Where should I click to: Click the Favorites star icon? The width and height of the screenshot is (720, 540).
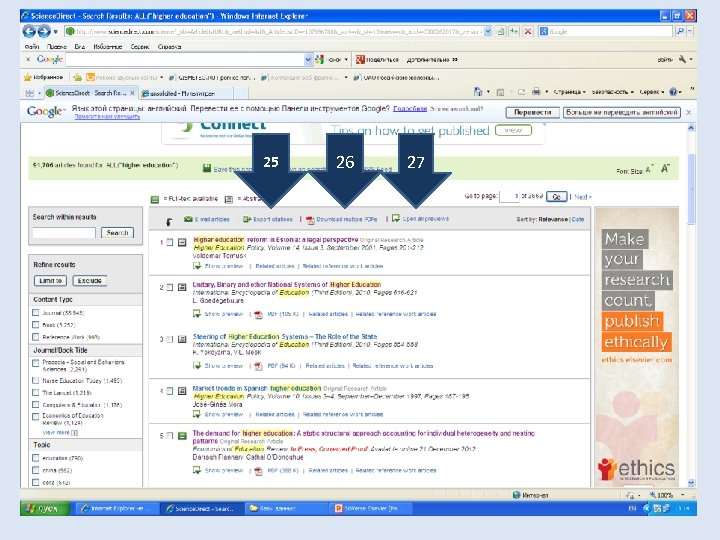[28, 77]
